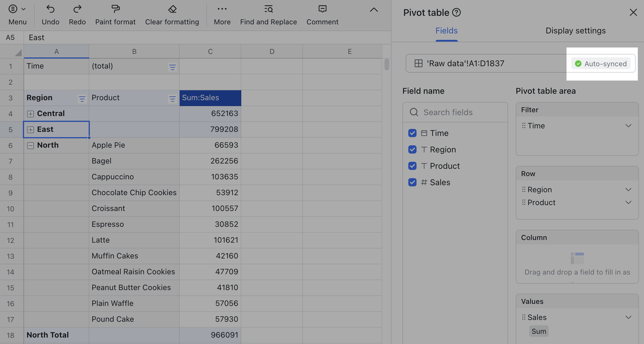Uncheck the Time field

click(413, 133)
